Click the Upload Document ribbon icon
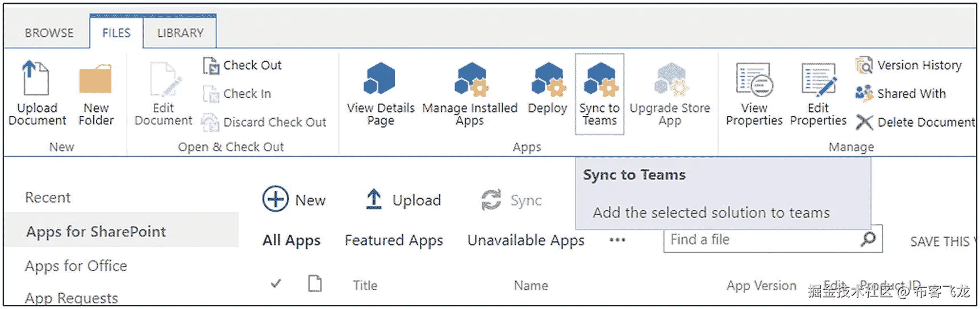 36,80
